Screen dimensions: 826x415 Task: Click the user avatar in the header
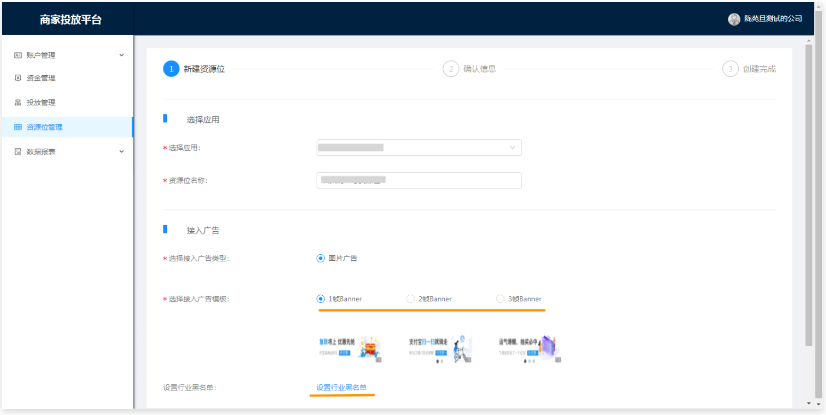click(x=734, y=19)
